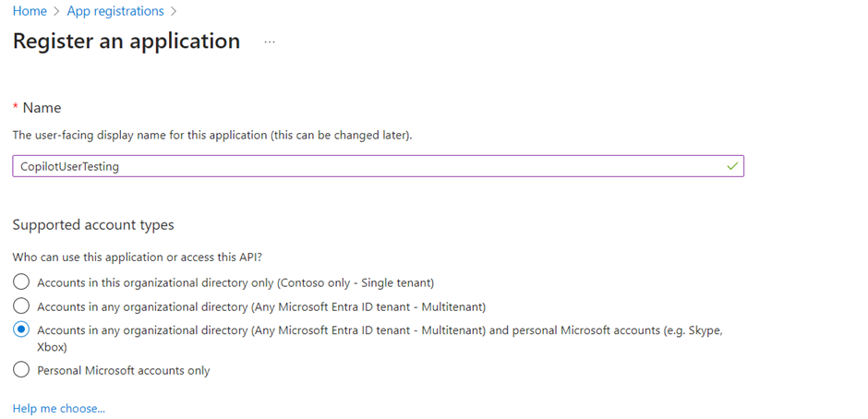Click the Who can use this application text

click(143, 257)
